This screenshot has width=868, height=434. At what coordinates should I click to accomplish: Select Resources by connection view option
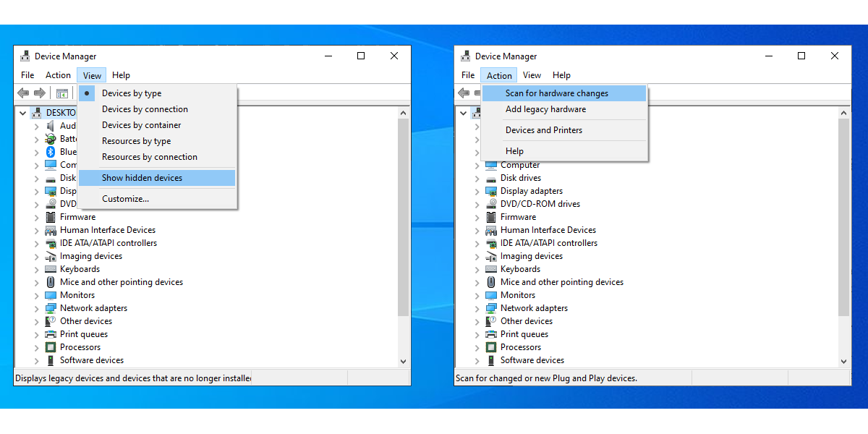(149, 157)
